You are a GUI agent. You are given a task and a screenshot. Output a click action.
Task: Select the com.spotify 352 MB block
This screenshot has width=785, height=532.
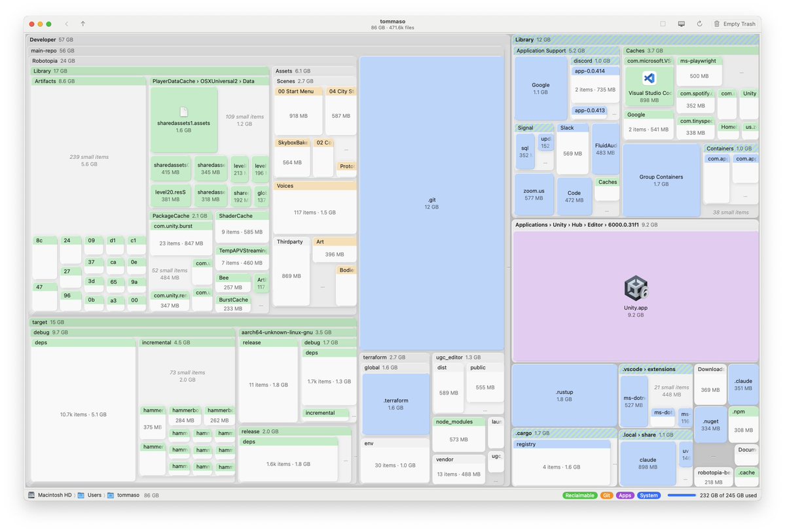point(695,101)
